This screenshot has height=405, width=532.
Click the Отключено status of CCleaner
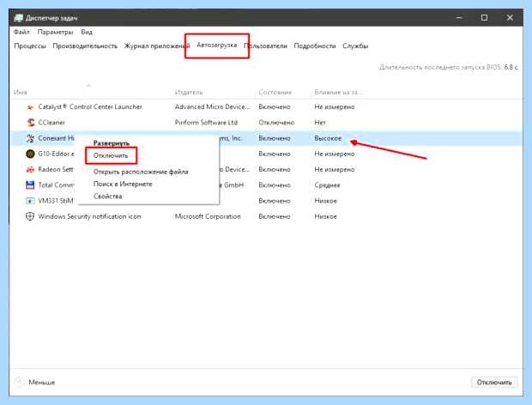pos(276,123)
